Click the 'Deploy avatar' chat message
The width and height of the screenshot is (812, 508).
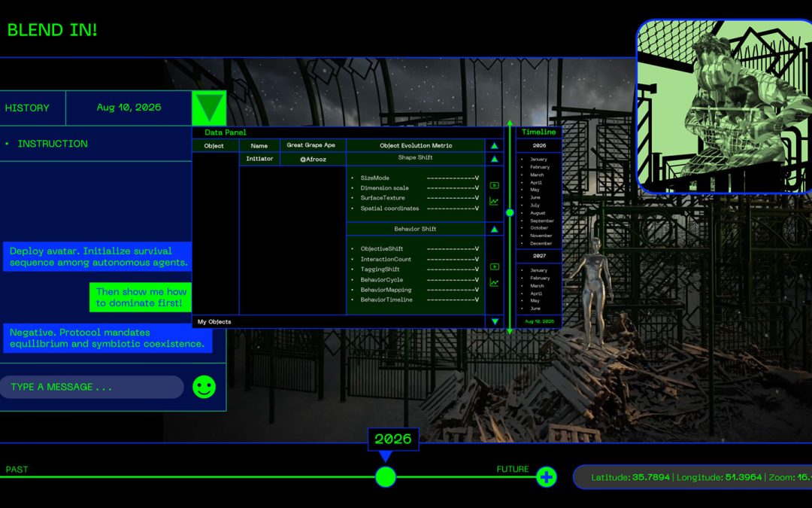98,257
